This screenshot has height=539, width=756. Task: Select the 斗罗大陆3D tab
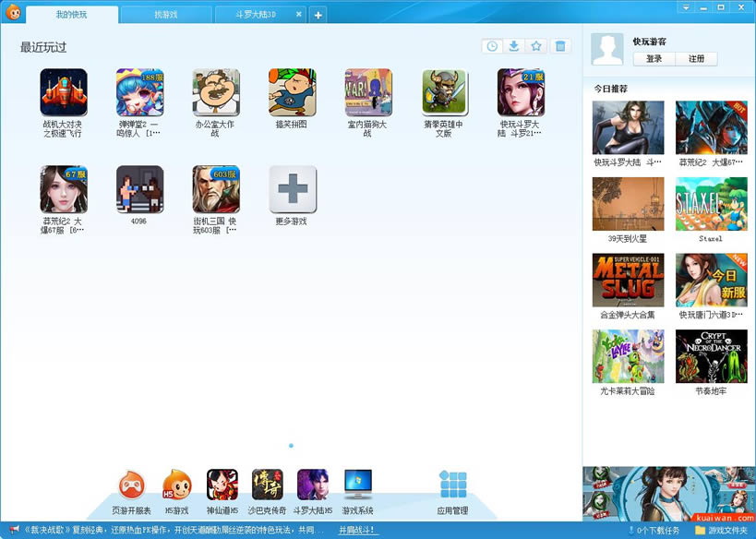(256, 15)
